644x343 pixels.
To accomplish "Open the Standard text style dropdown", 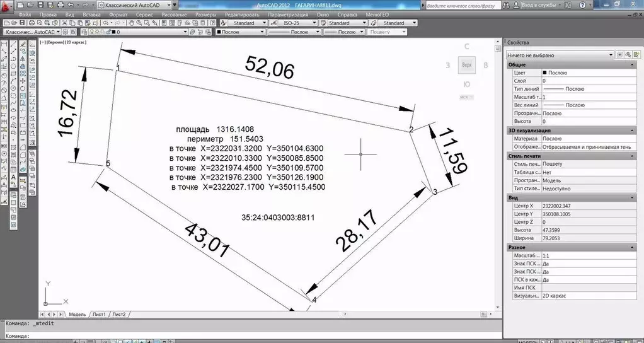I will pyautogui.click(x=248, y=23).
